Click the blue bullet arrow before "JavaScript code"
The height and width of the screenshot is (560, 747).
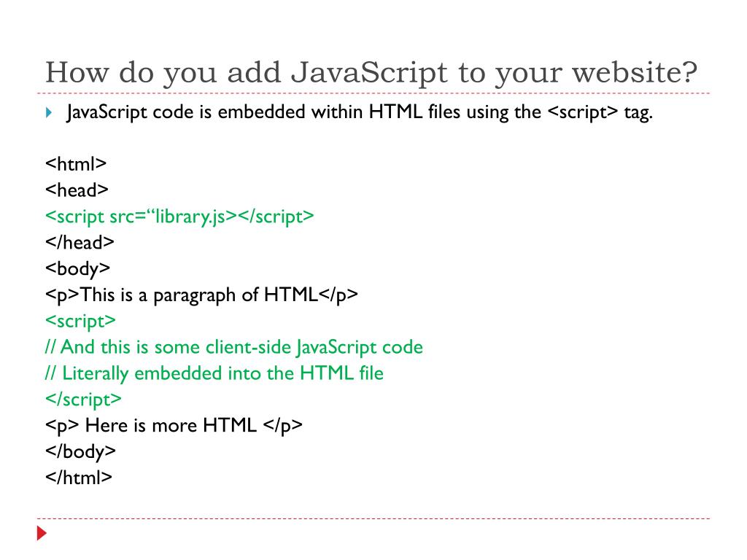(x=49, y=113)
